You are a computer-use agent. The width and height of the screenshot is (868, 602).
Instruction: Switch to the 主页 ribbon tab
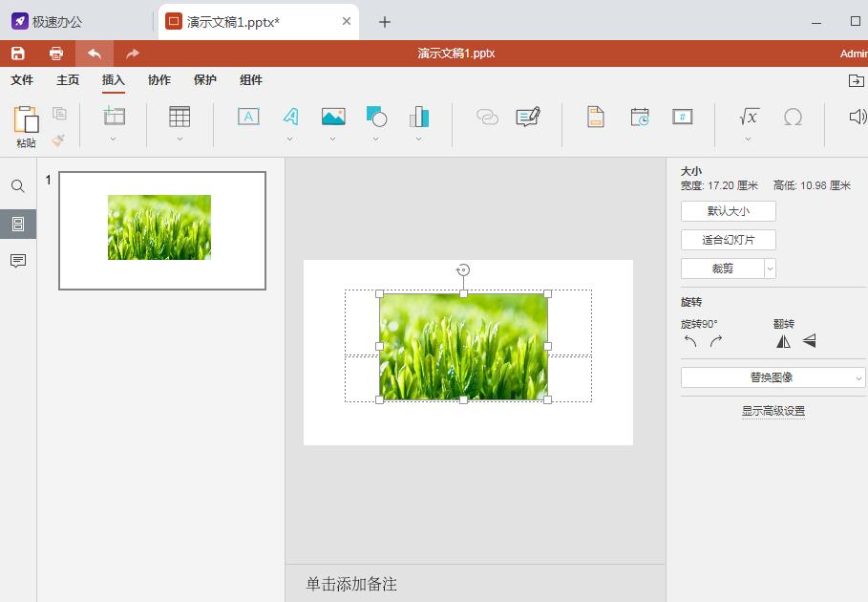(67, 80)
